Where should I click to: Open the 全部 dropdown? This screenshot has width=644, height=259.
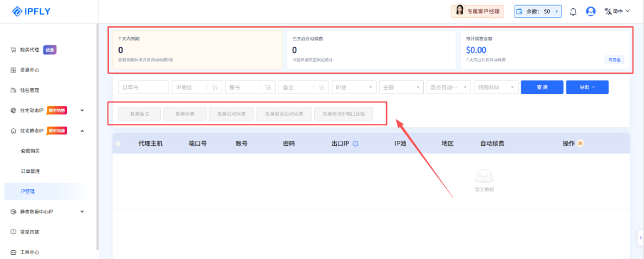pos(401,87)
